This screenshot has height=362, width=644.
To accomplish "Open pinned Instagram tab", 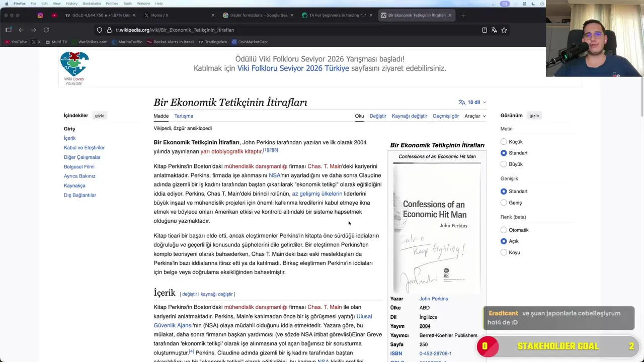I will point(40,15).
